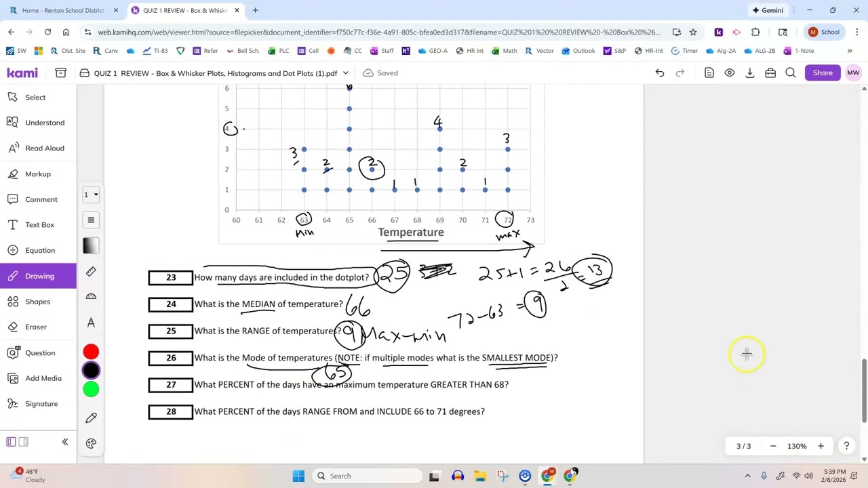868x488 pixels.
Task: Open the line style menu icon
Action: 91,220
